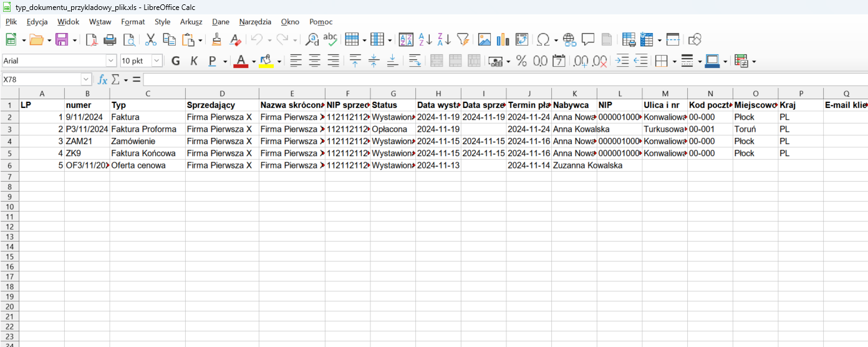Click the Paste clipboard icon
The width and height of the screenshot is (868, 347).
pos(188,40)
